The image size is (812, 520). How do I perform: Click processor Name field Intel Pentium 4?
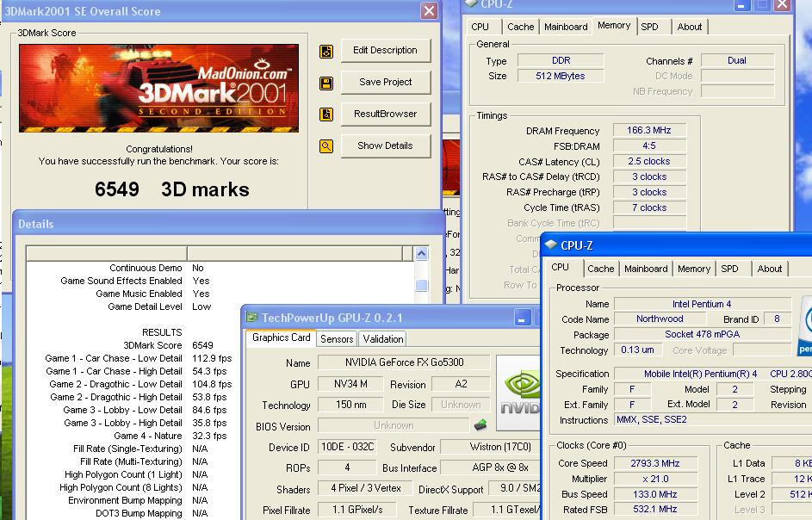(x=703, y=304)
